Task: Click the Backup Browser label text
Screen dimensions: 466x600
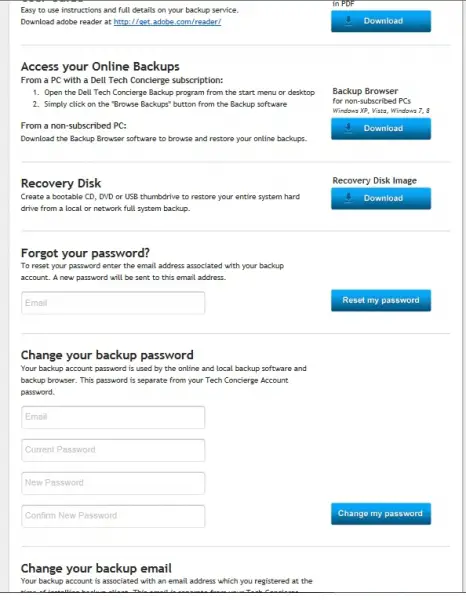Action: 365,91
